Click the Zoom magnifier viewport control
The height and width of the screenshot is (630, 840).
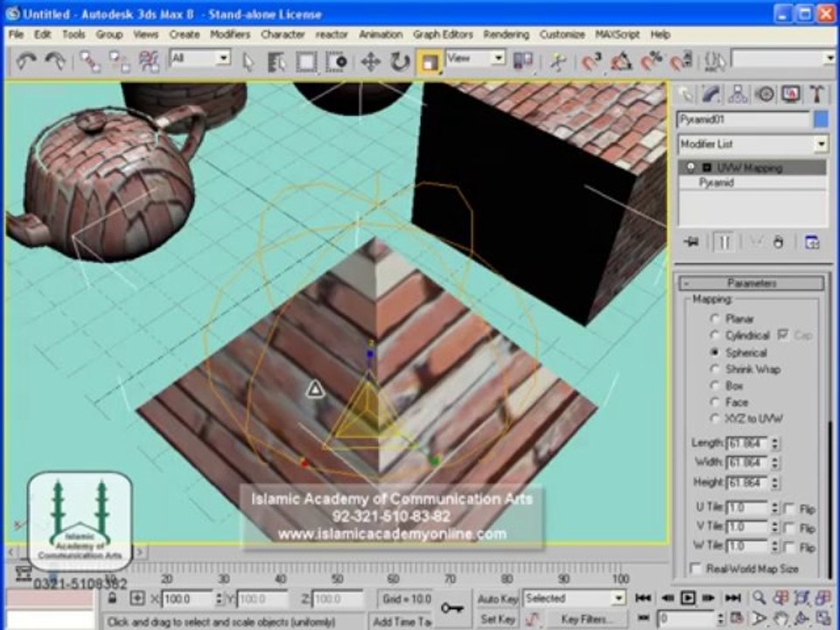point(759,598)
